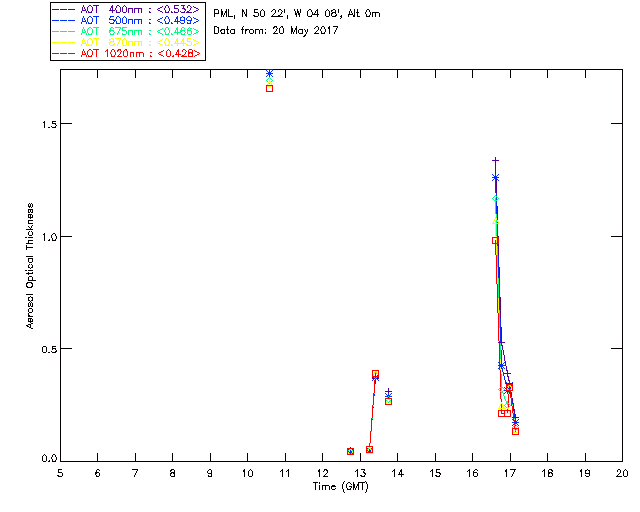Click the red square marker near AOT 1.0
The height and width of the screenshot is (512, 640).
pyautogui.click(x=496, y=240)
